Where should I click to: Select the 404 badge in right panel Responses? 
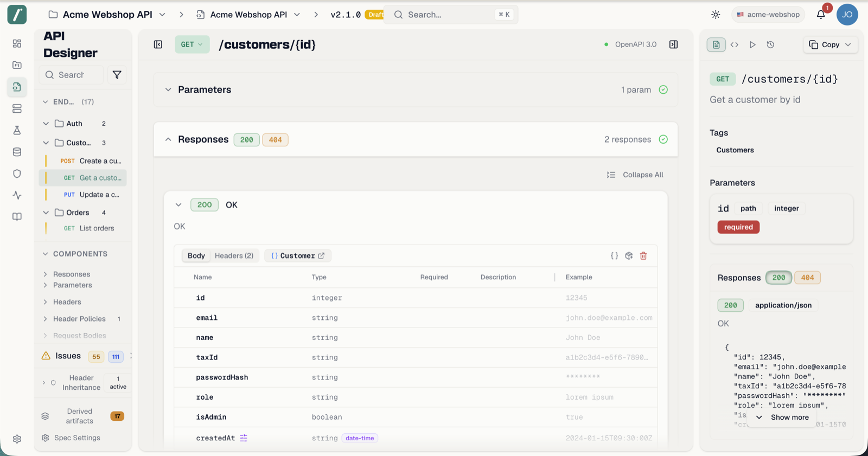click(807, 278)
